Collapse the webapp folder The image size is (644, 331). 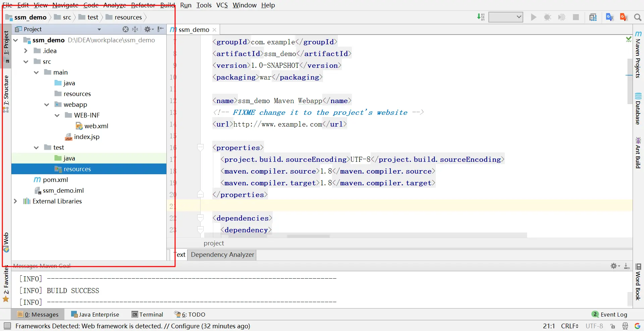pos(47,105)
